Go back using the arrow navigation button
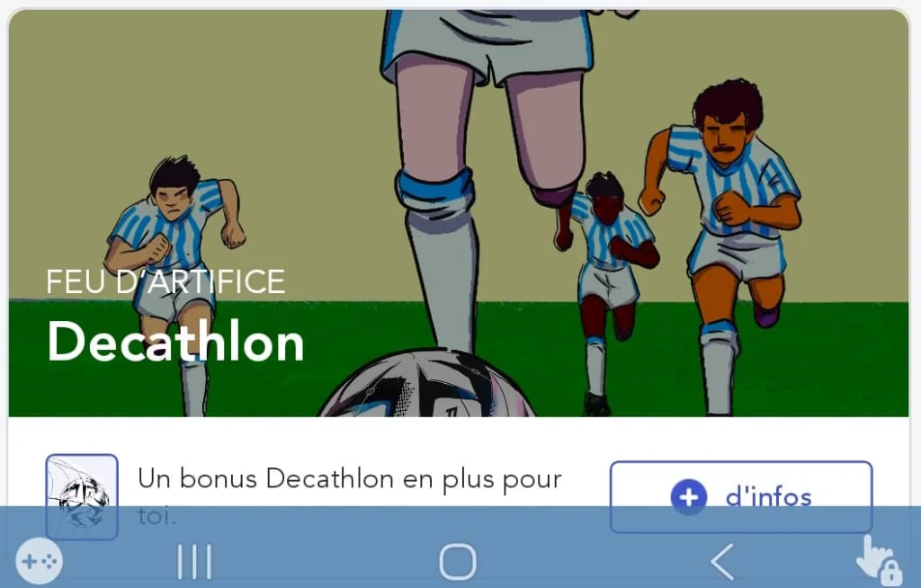Screen dimensions: 921x588 click(x=722, y=562)
